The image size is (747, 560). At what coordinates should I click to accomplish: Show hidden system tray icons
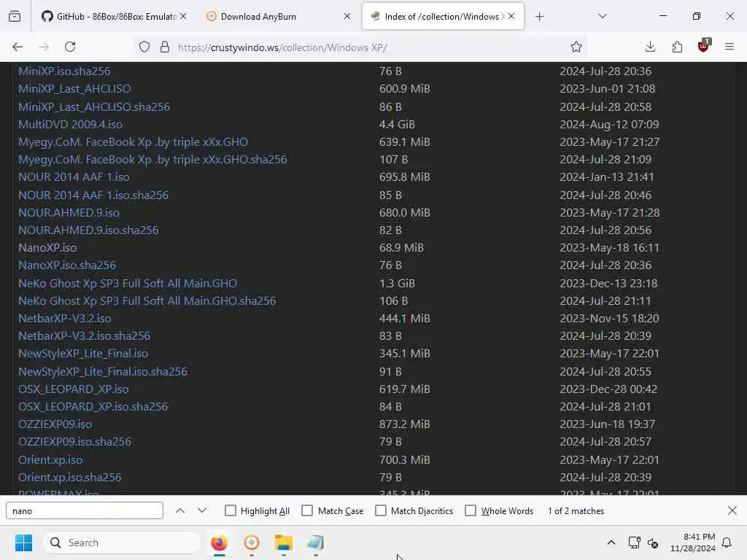click(611, 542)
